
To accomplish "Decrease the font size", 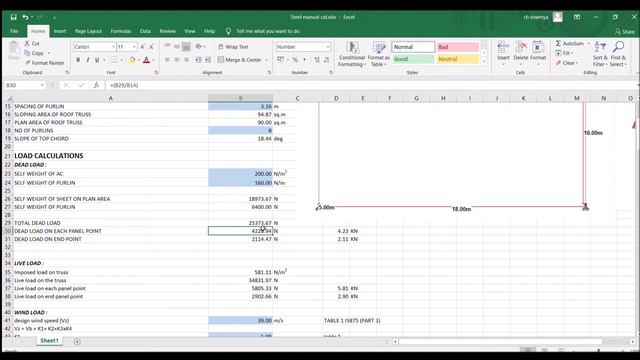I will click(x=151, y=47).
